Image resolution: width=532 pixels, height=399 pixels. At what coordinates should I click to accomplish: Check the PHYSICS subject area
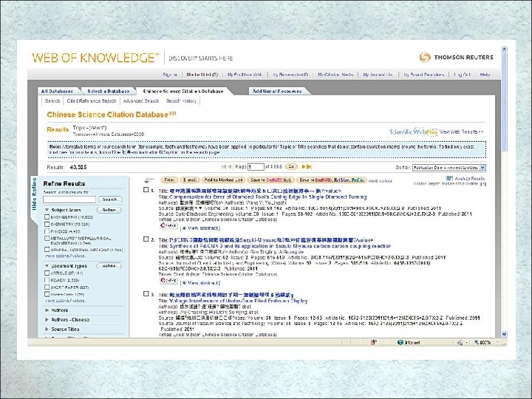47,231
